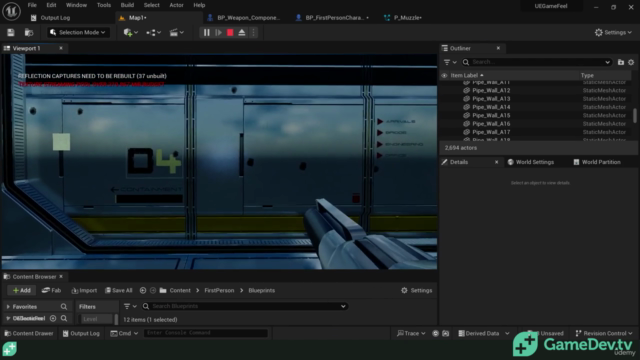Expand the Outliner search history arrow
Image resolution: width=640 pixels, height=360 pixels.
point(607,62)
